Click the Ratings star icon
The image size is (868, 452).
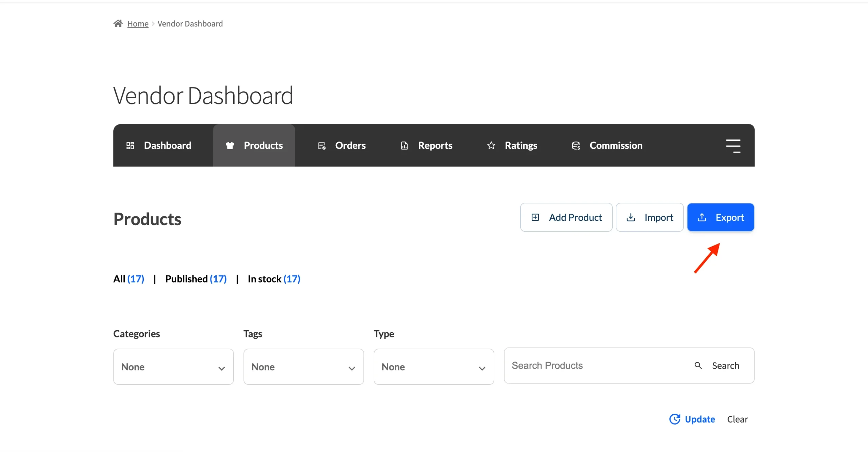coord(491,145)
